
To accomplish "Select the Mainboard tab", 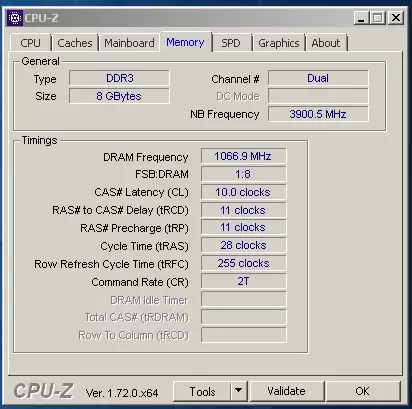I will 129,43.
